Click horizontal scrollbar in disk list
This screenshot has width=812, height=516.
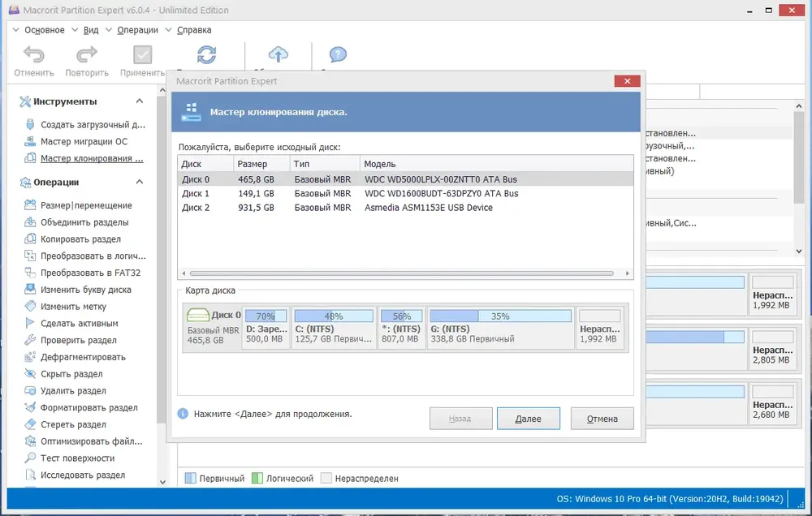(x=401, y=273)
